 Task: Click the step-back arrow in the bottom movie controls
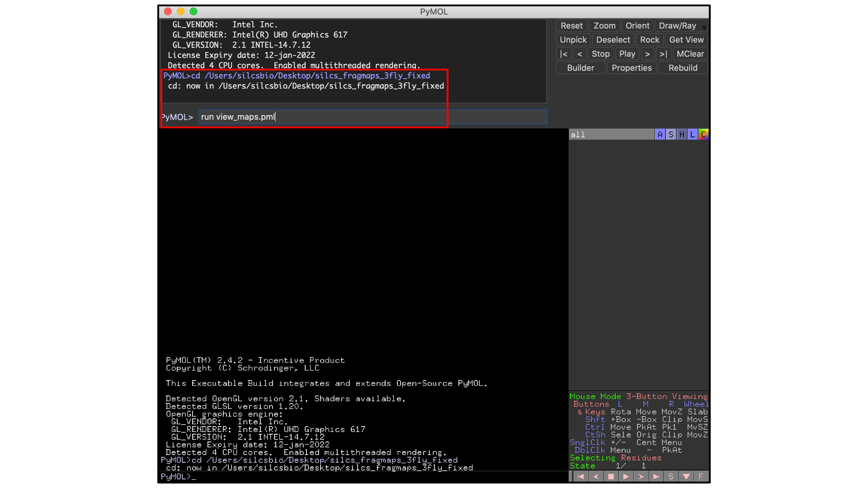point(596,476)
